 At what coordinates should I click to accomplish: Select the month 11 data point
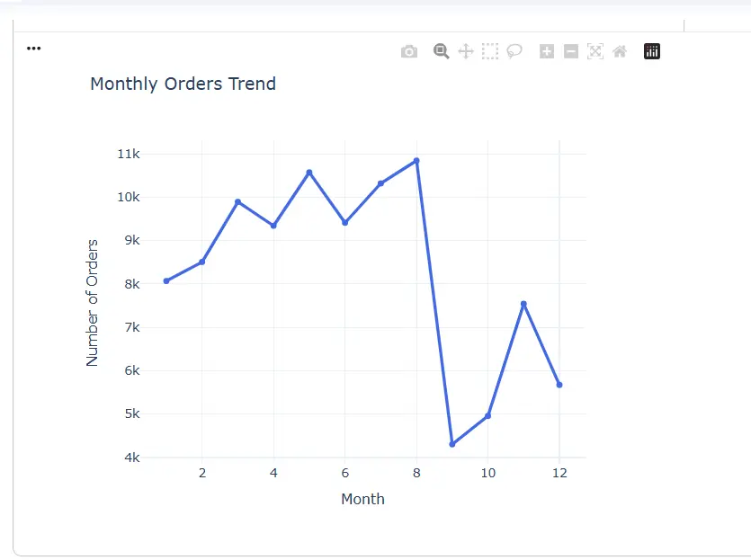tap(523, 304)
